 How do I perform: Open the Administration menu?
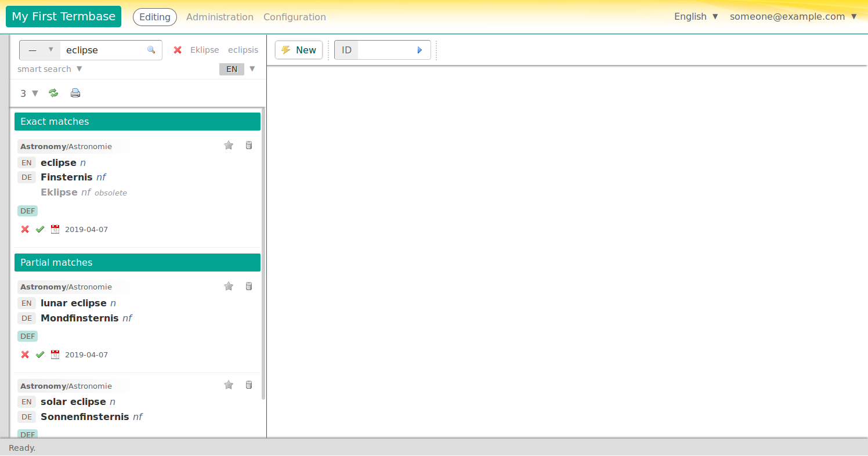pos(219,17)
